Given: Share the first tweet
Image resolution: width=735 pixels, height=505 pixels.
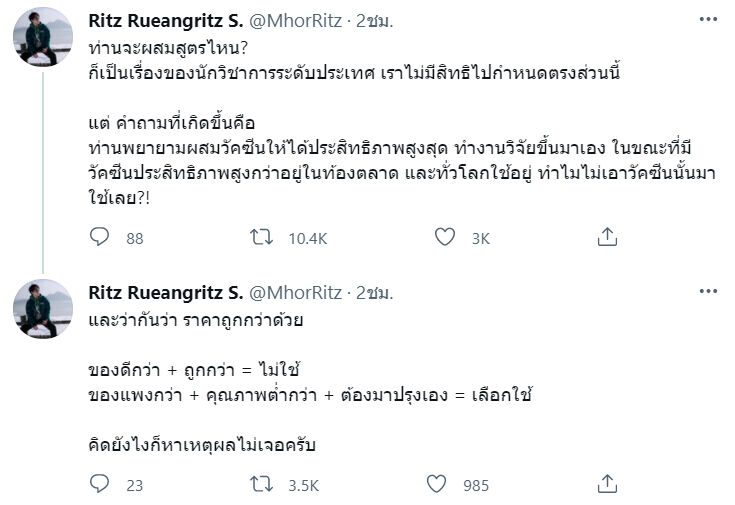Looking at the screenshot, I should (607, 237).
